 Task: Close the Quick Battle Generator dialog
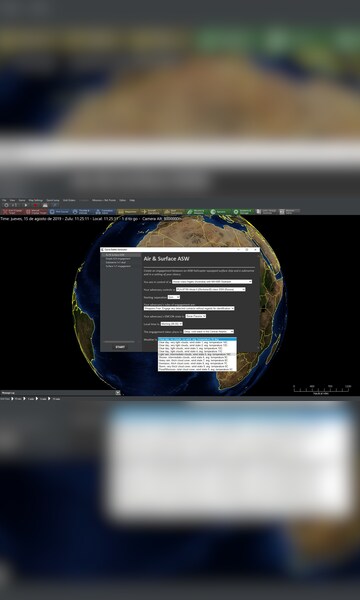point(256,249)
